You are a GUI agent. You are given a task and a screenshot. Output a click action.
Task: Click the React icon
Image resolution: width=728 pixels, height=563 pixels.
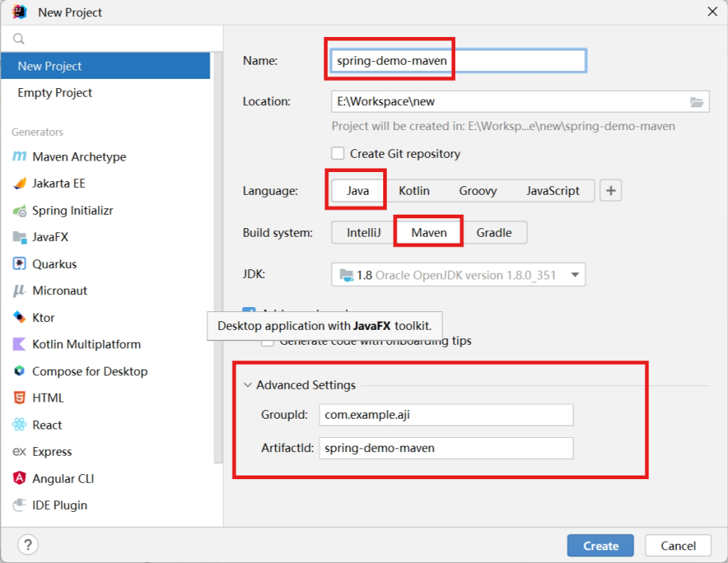pos(19,424)
